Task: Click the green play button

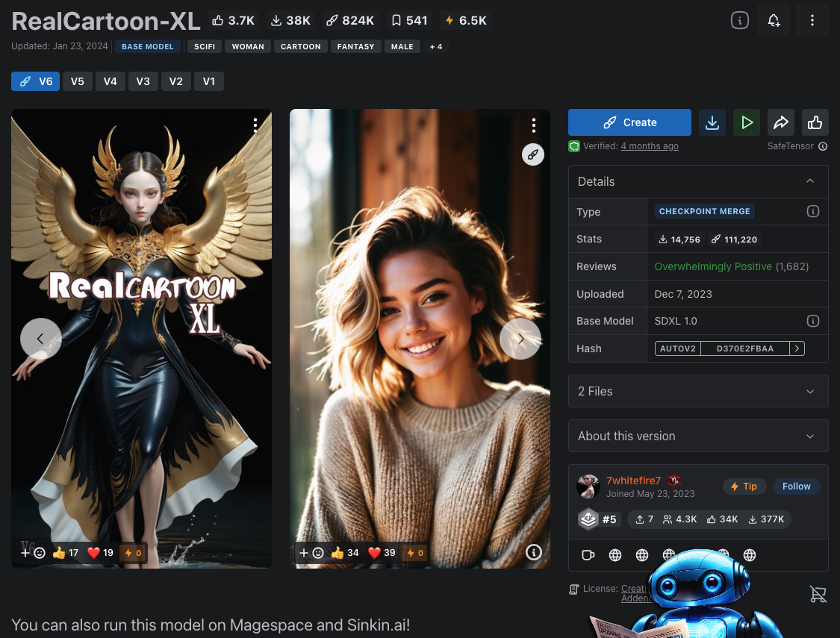Action: point(746,122)
